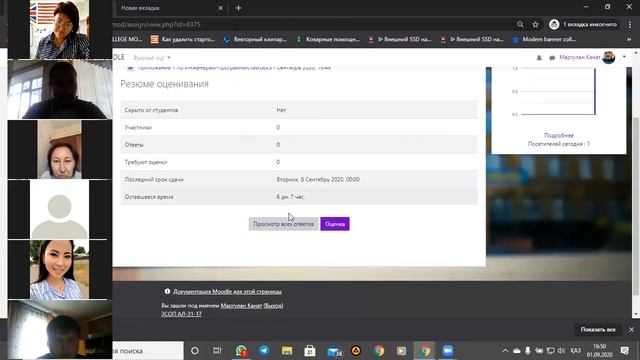Click the network tray icon
This screenshot has width=640, height=360.
tap(550, 351)
